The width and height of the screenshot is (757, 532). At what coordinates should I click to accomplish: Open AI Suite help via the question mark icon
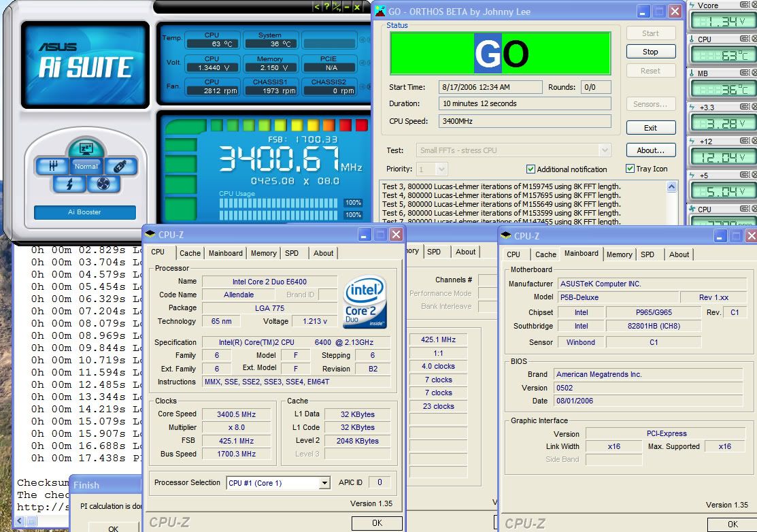coord(327,7)
